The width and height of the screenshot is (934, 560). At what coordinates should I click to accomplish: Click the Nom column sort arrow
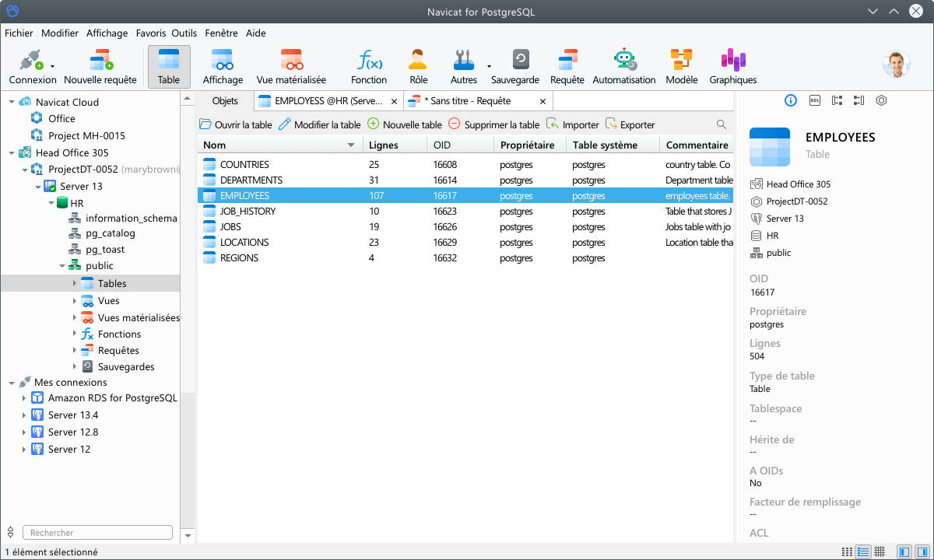click(351, 145)
